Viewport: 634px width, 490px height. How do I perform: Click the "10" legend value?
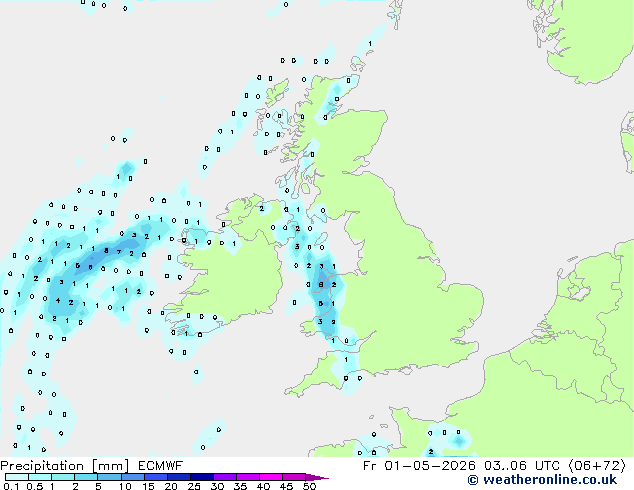pos(125,486)
